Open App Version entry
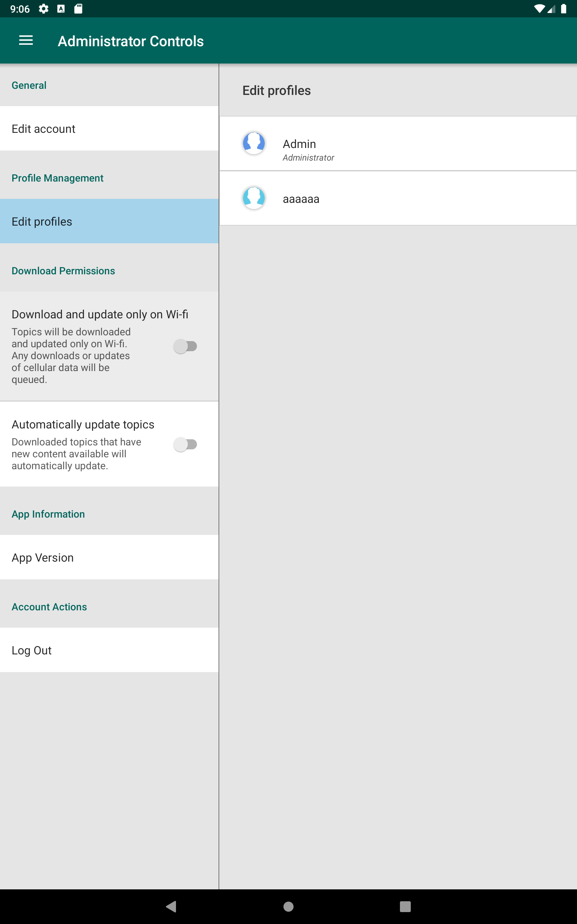577x924 pixels. coord(110,557)
